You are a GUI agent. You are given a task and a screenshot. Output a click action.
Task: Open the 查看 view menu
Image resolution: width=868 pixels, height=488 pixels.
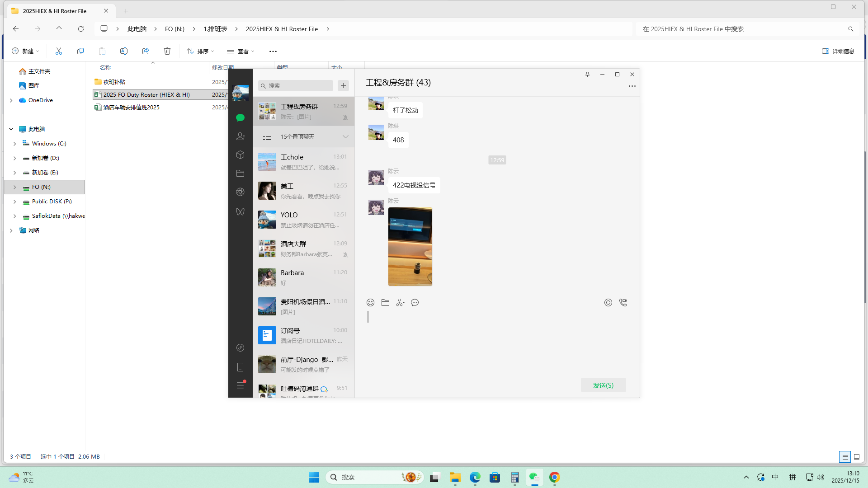[241, 51]
